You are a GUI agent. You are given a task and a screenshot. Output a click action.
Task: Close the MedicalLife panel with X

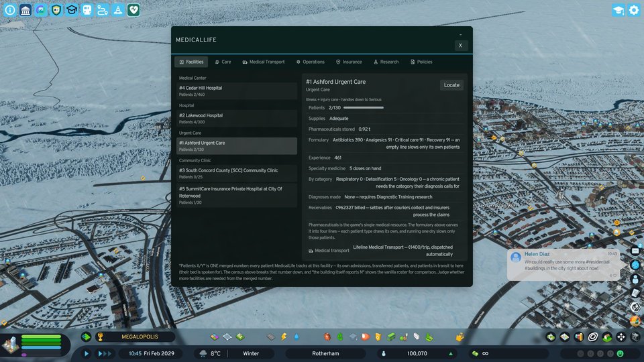pos(460,46)
